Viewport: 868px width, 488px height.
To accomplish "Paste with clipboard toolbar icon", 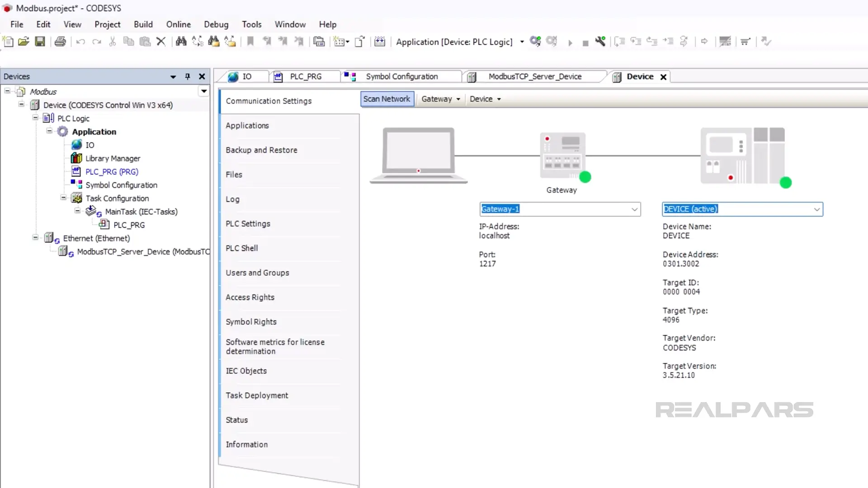I will (x=145, y=42).
